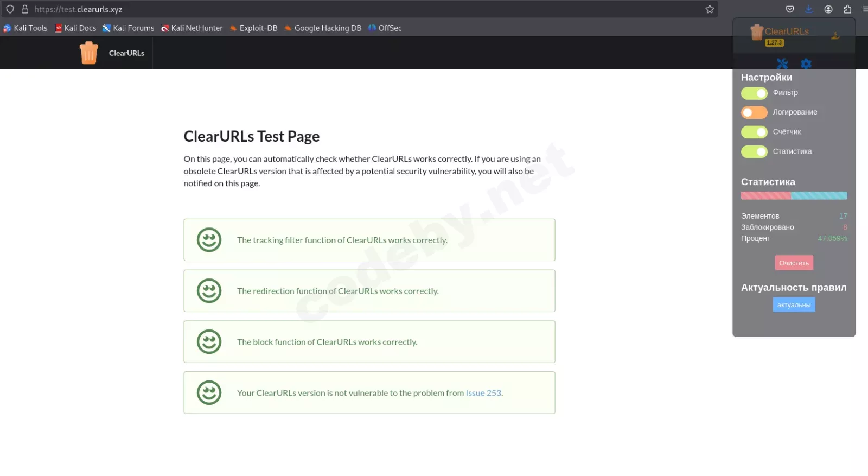Click the donate hand icon in ClearURLs popup
The height and width of the screenshot is (476, 868).
click(x=835, y=36)
